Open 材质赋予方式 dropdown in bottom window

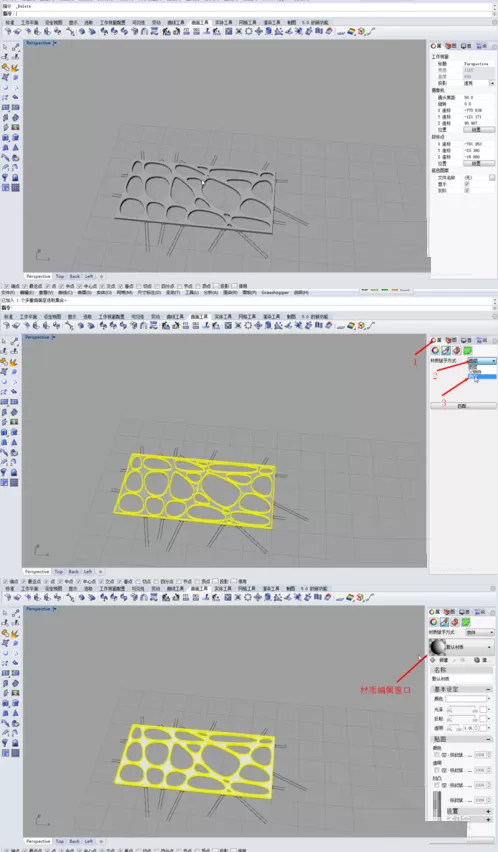(x=480, y=632)
